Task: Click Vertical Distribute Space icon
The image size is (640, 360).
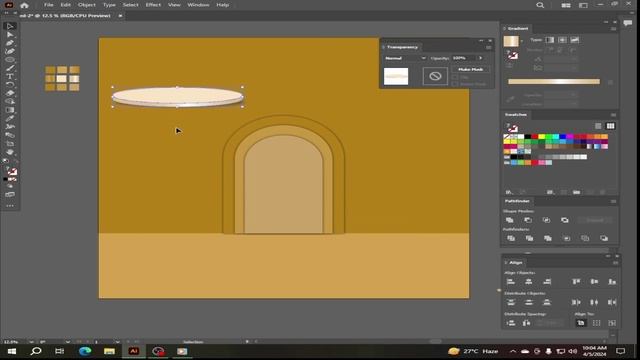Action: click(511, 323)
